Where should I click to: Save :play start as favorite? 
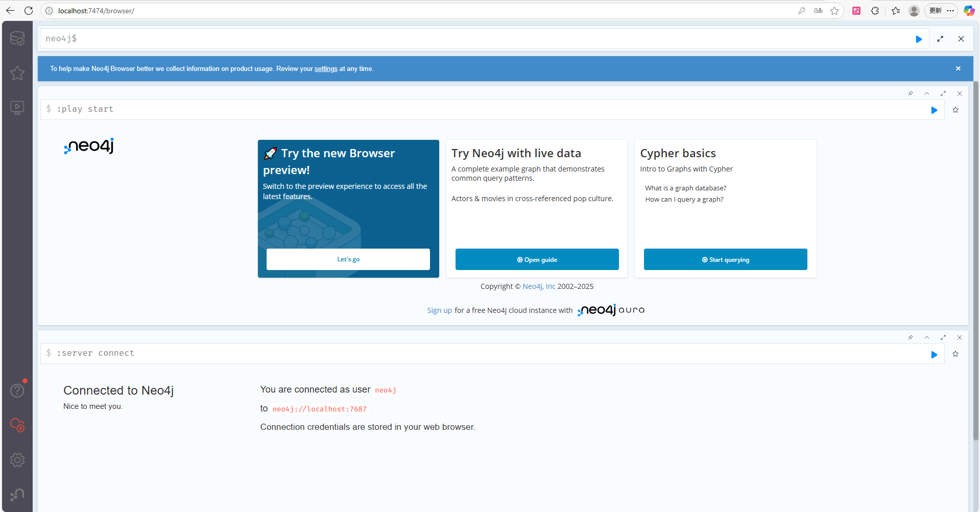click(955, 110)
